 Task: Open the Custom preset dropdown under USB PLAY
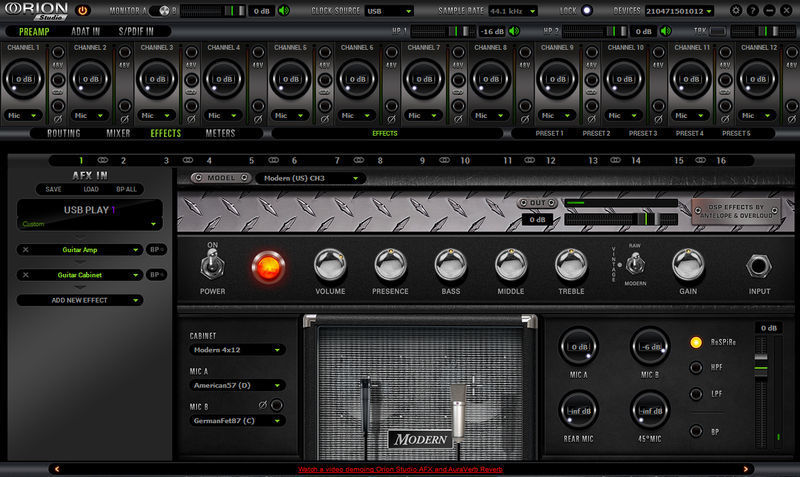pos(89,224)
